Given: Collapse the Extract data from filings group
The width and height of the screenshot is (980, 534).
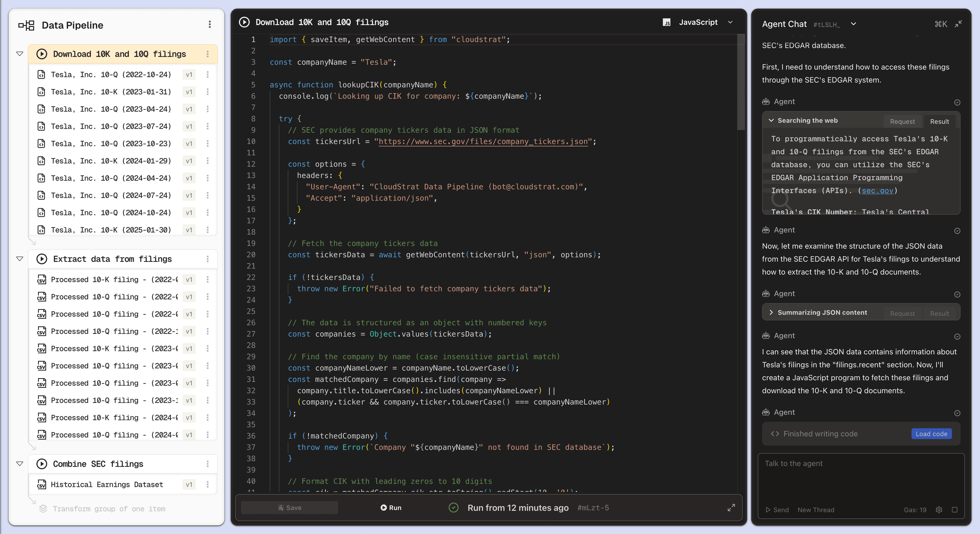Looking at the screenshot, I should 20,259.
